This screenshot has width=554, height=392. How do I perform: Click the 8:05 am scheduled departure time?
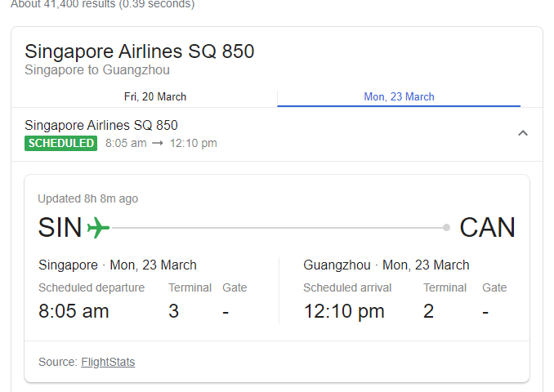74,311
